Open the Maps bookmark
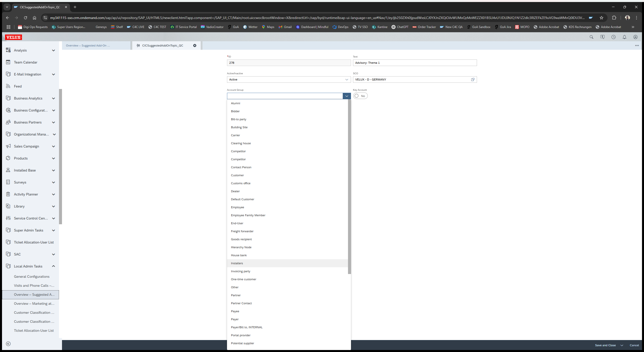This screenshot has height=352, width=644. (268, 27)
